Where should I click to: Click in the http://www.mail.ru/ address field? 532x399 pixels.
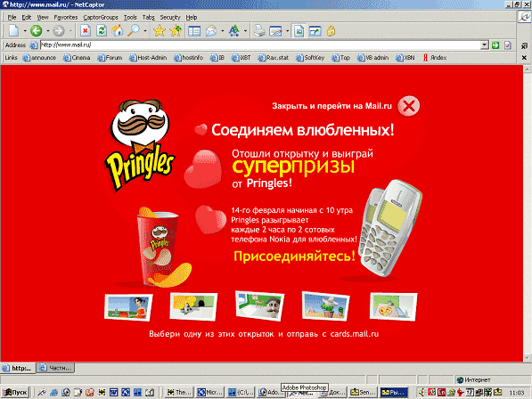pos(260,45)
